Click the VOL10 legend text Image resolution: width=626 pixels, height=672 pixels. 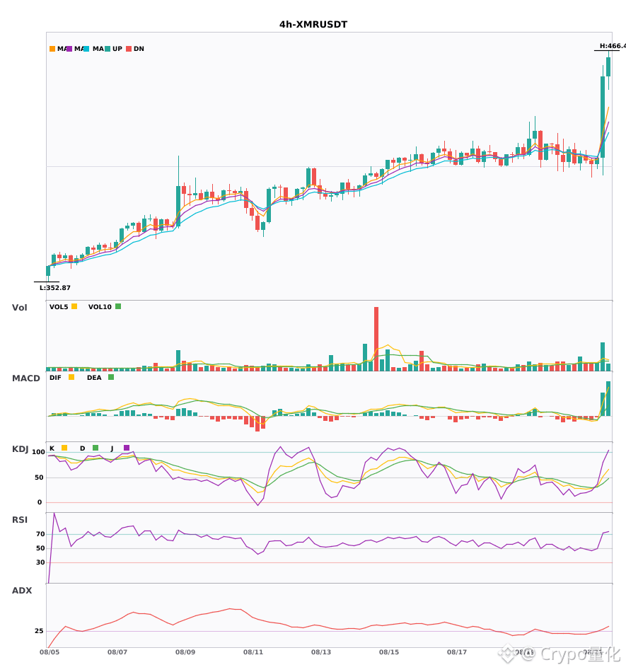(x=100, y=307)
